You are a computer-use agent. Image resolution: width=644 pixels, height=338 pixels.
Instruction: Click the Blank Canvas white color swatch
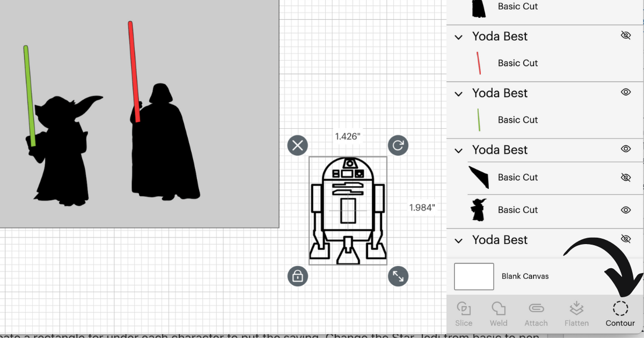click(x=474, y=276)
